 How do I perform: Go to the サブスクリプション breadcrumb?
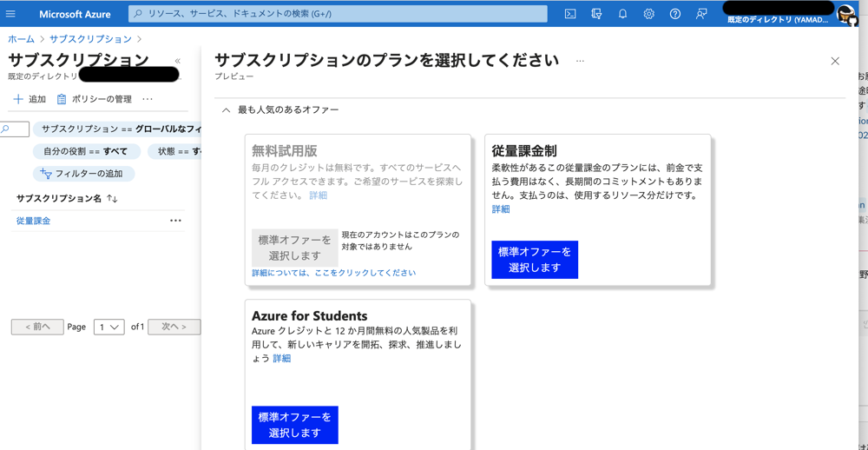pos(91,39)
